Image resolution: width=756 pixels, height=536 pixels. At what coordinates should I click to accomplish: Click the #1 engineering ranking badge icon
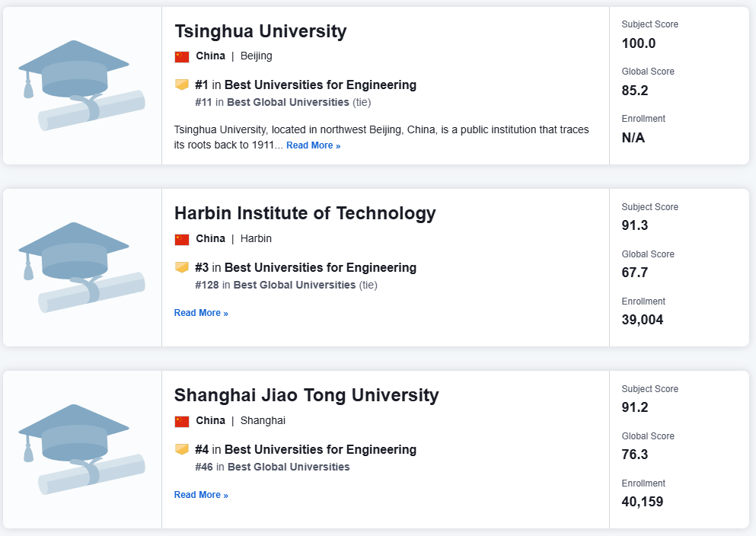[182, 85]
